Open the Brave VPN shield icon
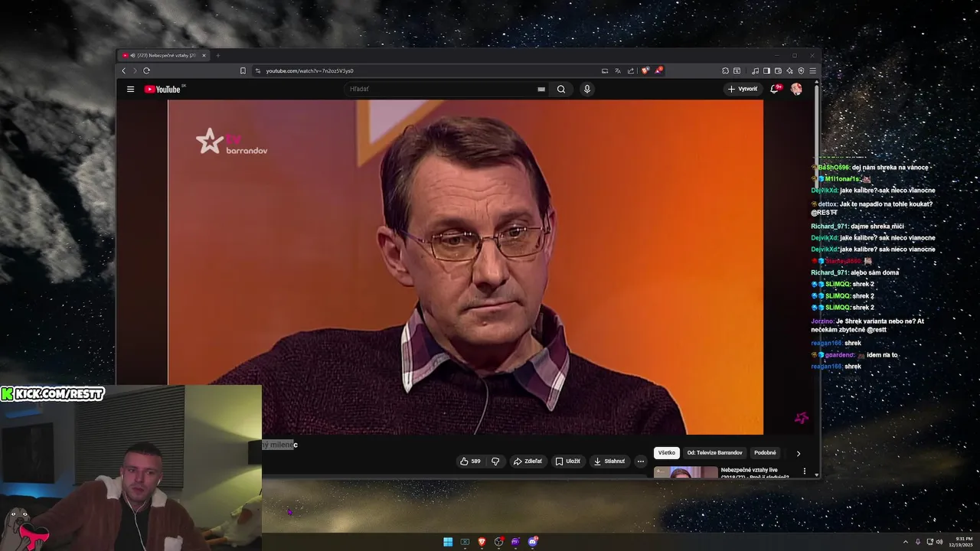Viewport: 980px width, 551px height. pos(801,70)
